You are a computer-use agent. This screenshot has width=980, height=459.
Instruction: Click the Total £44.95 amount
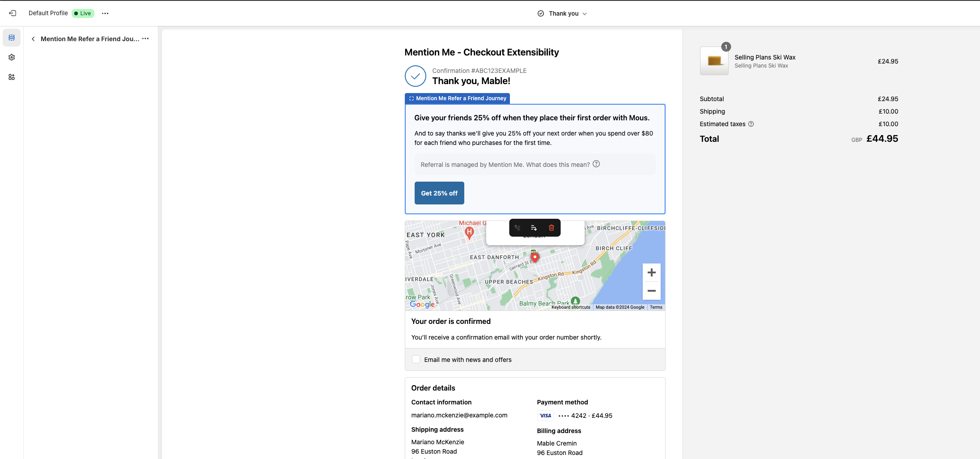882,139
